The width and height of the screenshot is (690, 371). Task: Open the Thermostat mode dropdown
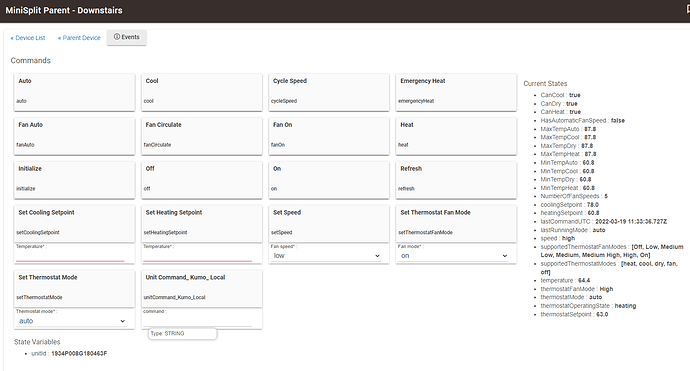pyautogui.click(x=72, y=321)
